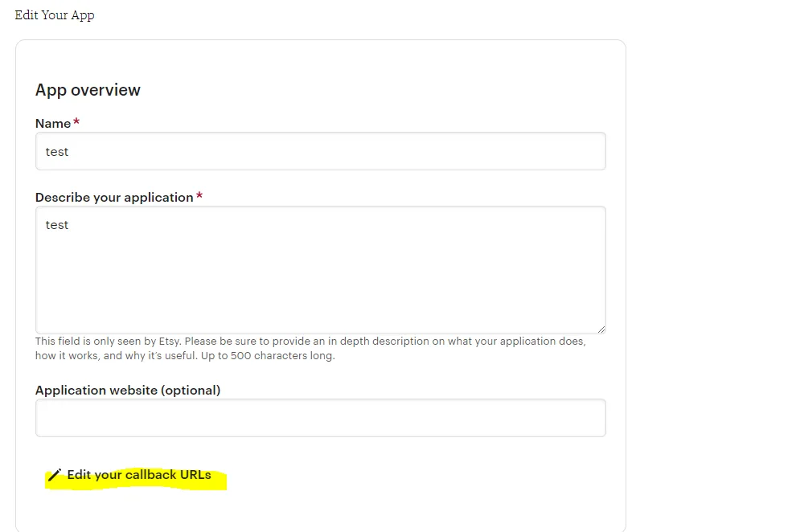Click the Describe your application label

[x=114, y=197]
